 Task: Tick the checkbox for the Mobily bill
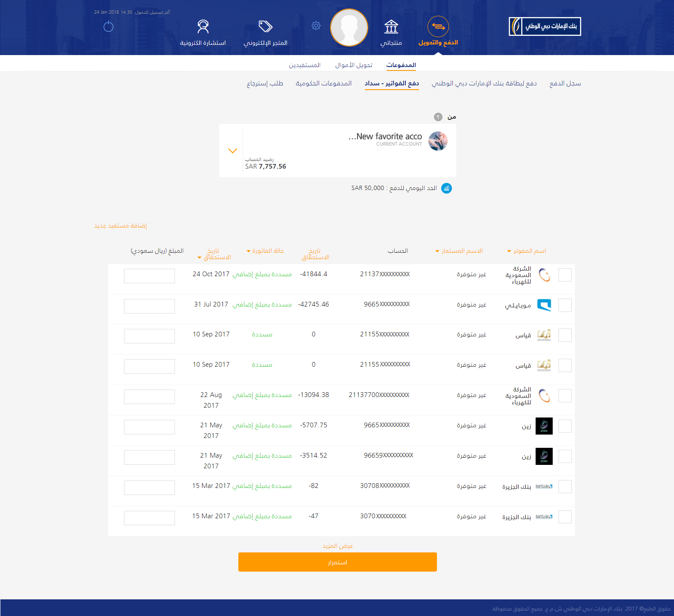[x=565, y=305]
